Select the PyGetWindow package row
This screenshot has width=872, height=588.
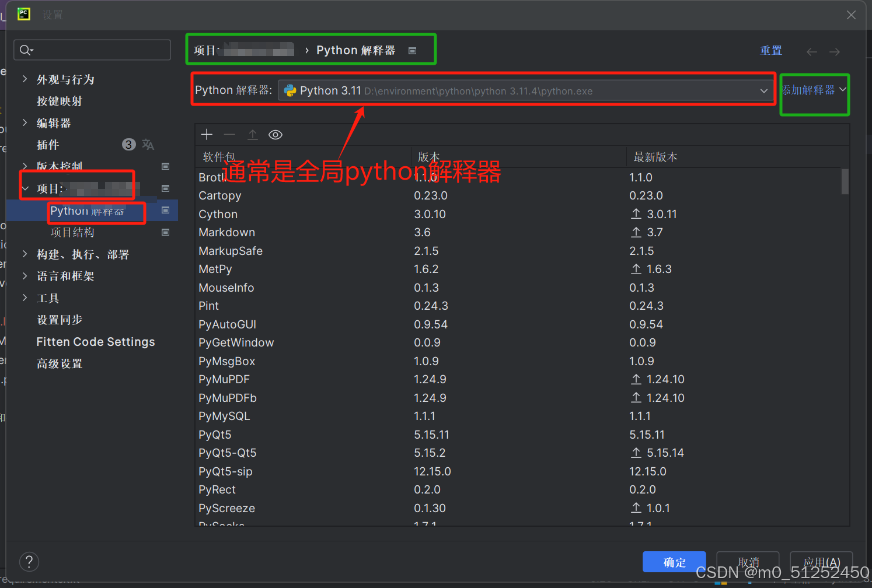[518, 342]
